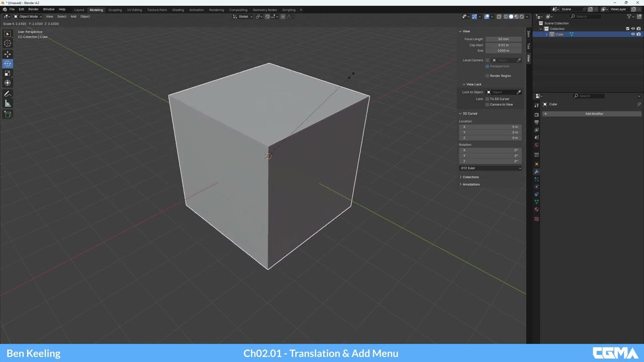Adjust the clip End 1000 m field
The height and width of the screenshot is (362, 644).
coord(504,51)
